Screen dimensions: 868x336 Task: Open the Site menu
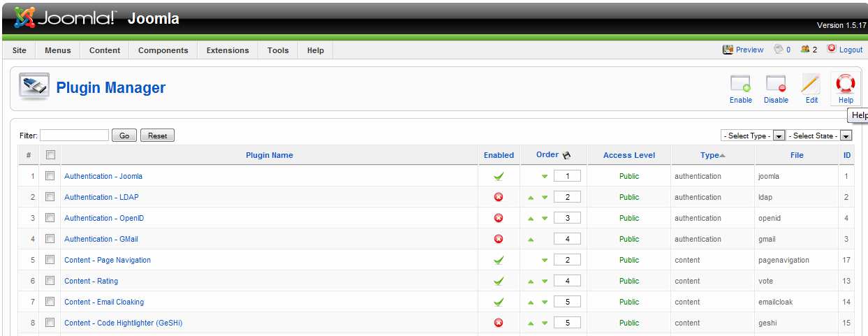20,50
